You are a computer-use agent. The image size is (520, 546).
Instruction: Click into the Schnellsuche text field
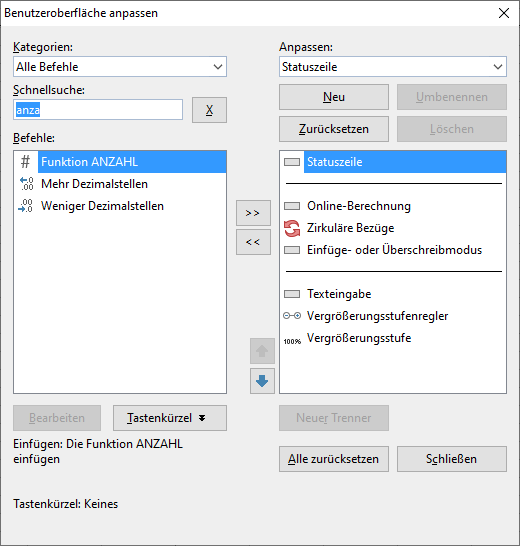coord(98,110)
